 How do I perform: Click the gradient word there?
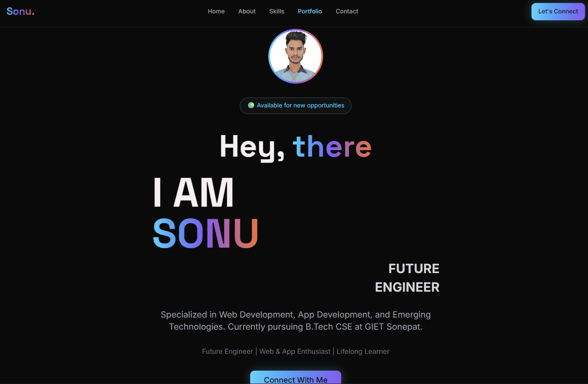tap(332, 147)
